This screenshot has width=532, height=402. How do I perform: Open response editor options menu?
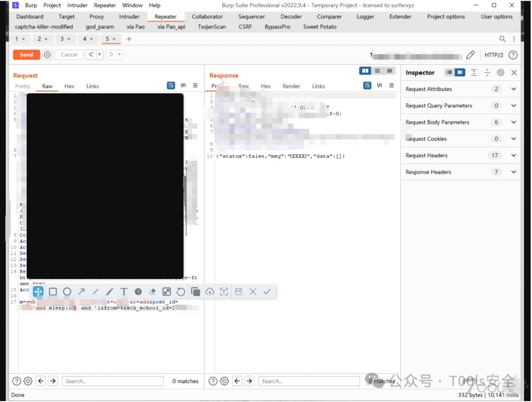392,86
